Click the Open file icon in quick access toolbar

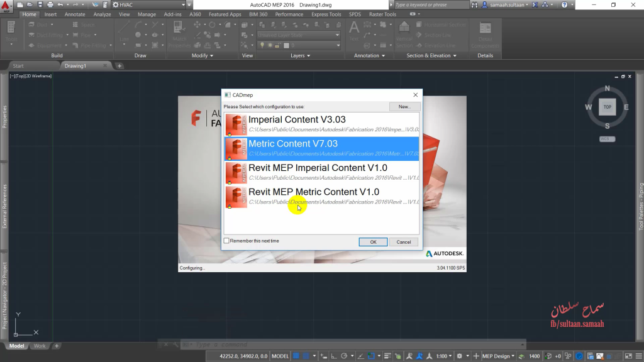[30, 5]
